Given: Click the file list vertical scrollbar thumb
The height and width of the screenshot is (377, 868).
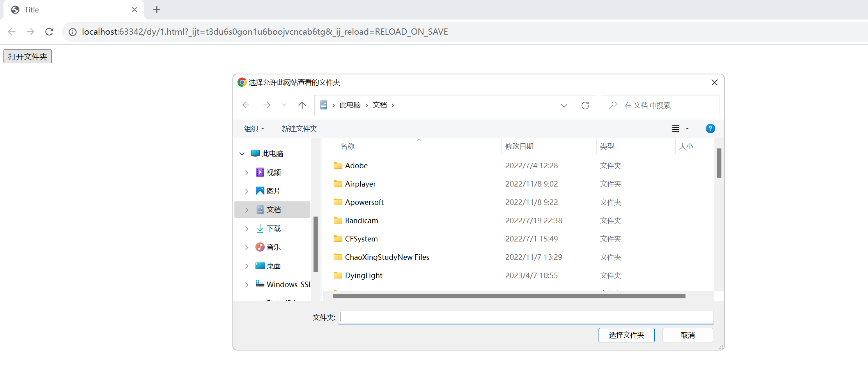Looking at the screenshot, I should (719, 163).
